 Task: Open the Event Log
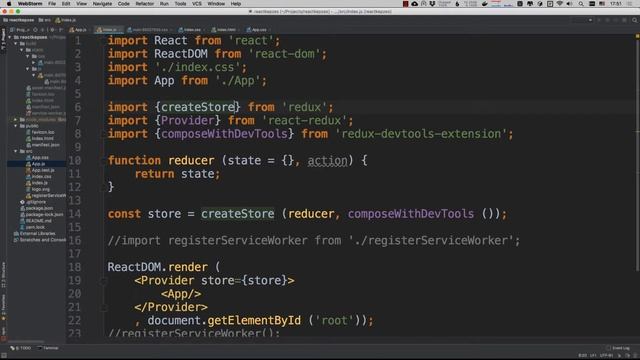point(618,348)
